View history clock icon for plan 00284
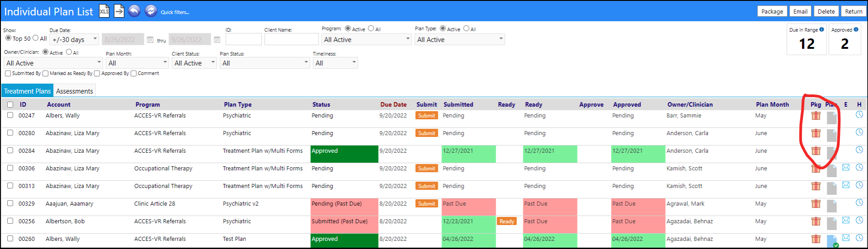 [x=859, y=150]
